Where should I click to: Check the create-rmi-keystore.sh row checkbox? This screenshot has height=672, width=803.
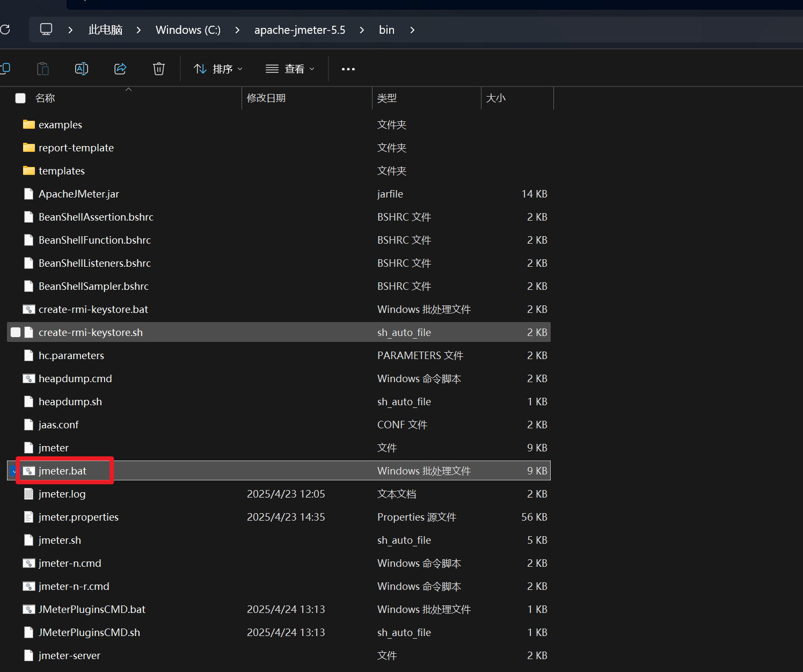(x=16, y=332)
